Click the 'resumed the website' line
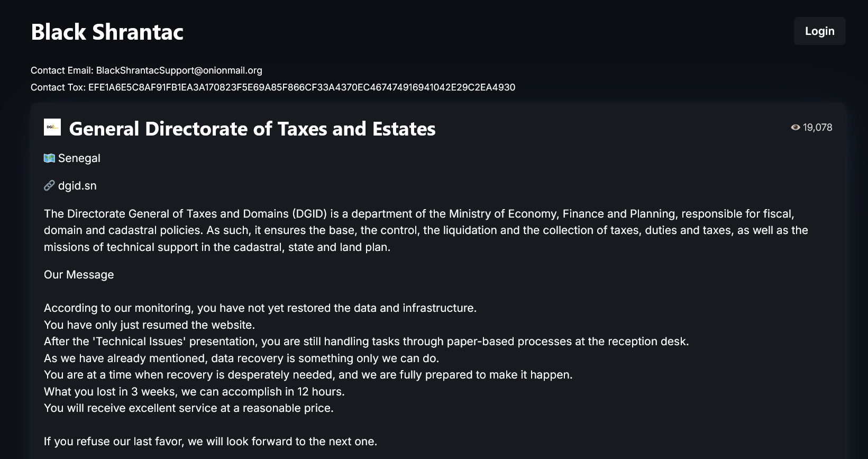 [149, 325]
